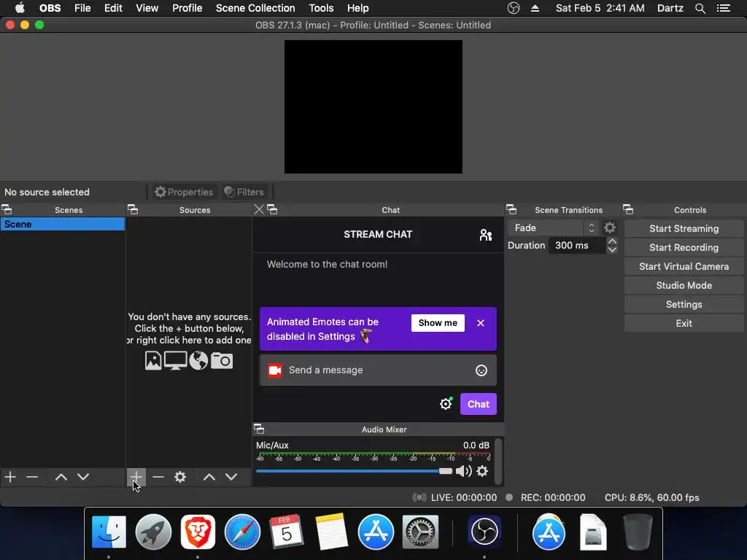Open the Tools menu
Image resolution: width=747 pixels, height=560 pixels.
pos(321,8)
